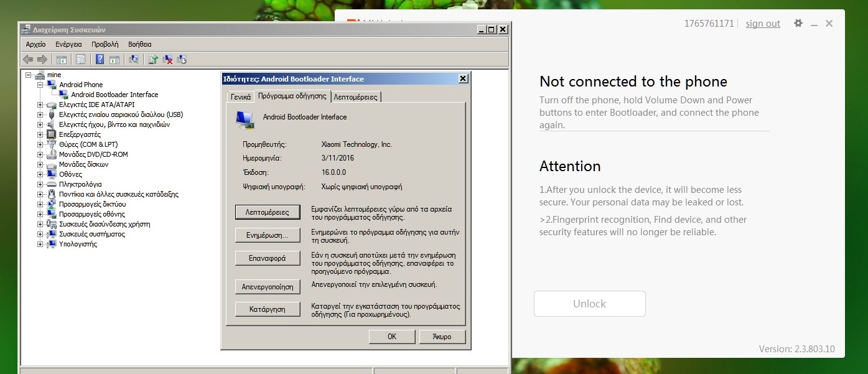Expand the Μονάδες DVD/CD-ROM node
The height and width of the screenshot is (374, 868).
coord(40,154)
